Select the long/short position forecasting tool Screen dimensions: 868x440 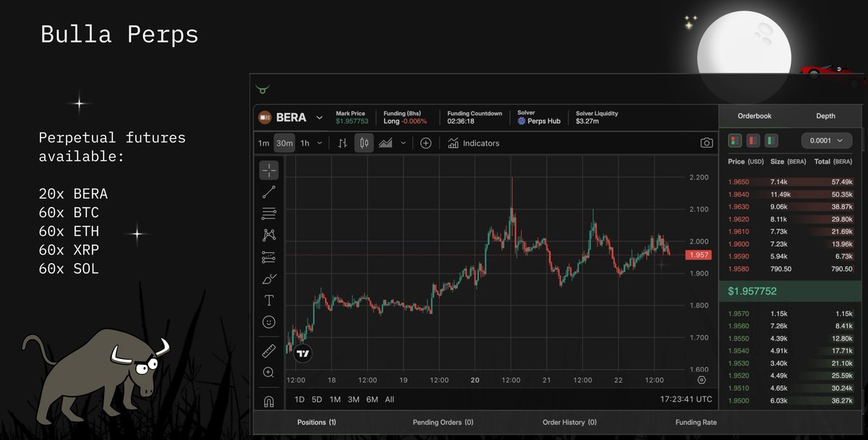click(x=268, y=257)
